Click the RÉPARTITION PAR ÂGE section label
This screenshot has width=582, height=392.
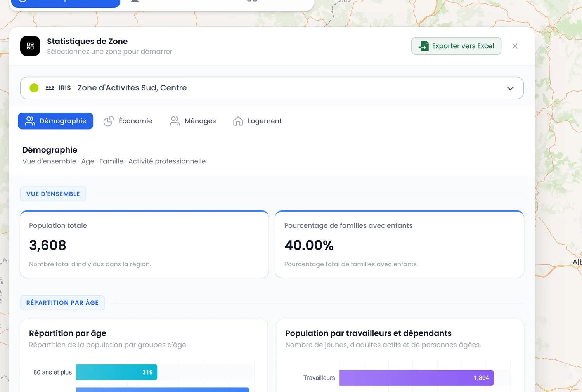tap(62, 303)
